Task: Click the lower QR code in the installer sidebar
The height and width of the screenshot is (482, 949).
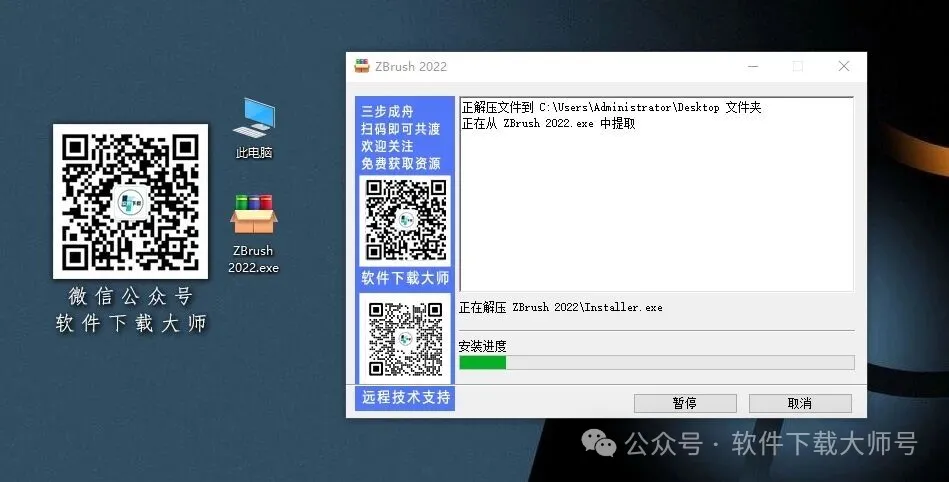Action: (406, 339)
